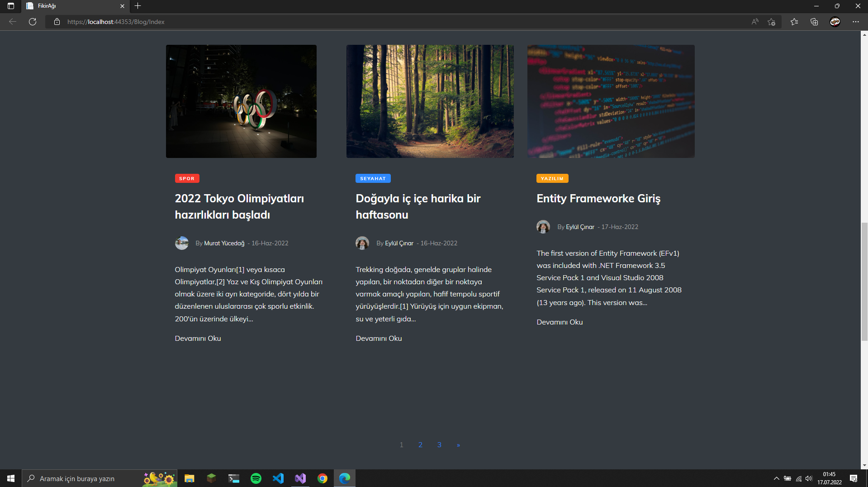
Task: Open the Tokyo Olympics rings thumbnail
Action: tap(241, 101)
